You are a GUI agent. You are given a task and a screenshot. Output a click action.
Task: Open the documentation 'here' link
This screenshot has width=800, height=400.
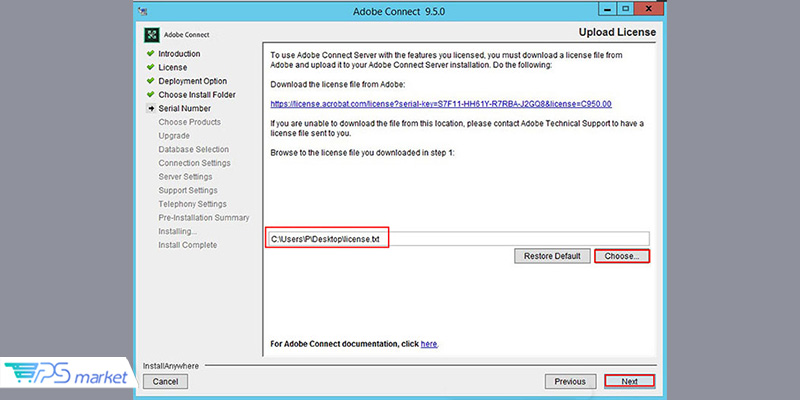428,344
